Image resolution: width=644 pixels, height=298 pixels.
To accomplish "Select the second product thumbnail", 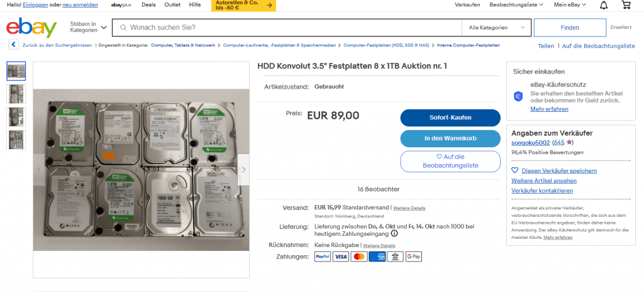I will point(16,94).
